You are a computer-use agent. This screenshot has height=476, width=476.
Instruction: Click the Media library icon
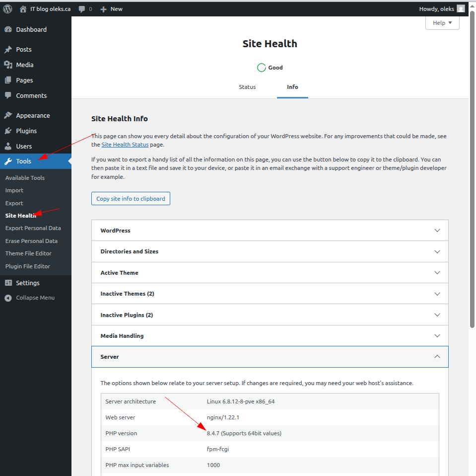[8, 65]
